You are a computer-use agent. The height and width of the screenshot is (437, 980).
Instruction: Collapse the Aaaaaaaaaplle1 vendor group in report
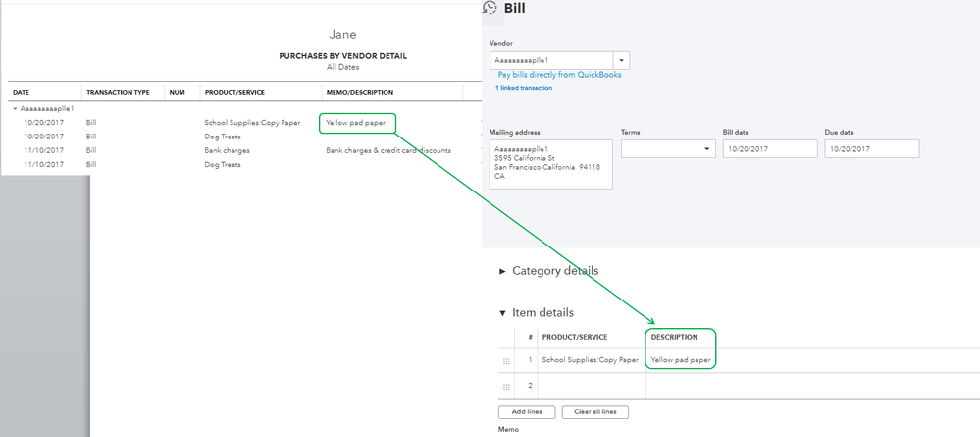coord(15,108)
